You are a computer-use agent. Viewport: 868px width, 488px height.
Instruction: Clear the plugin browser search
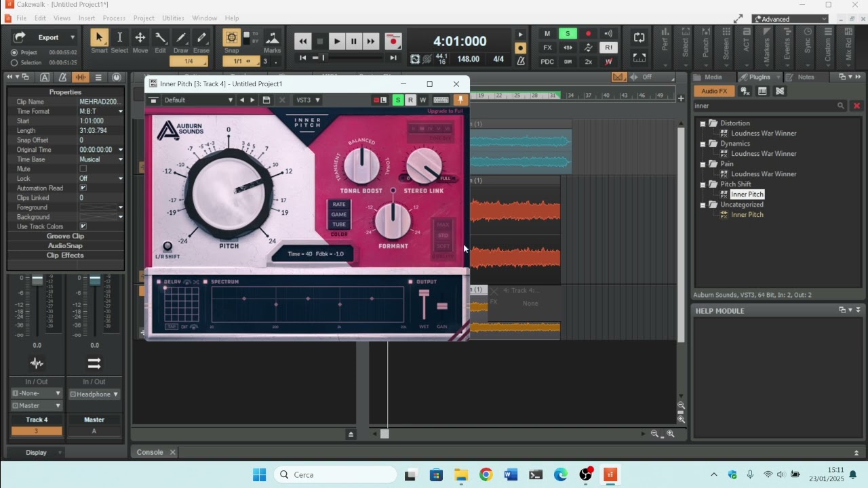(x=856, y=106)
